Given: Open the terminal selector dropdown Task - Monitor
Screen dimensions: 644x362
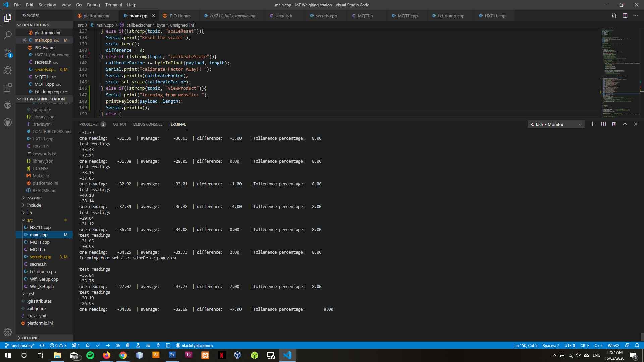Looking at the screenshot, I should 556,124.
